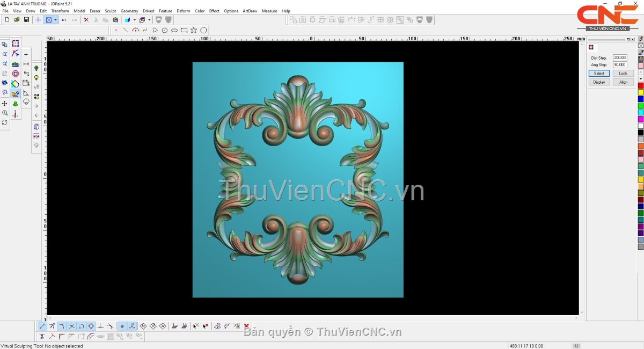Image resolution: width=644 pixels, height=349 pixels.
Task: Click the green bell sculpt icon
Action: pyautogui.click(x=16, y=104)
